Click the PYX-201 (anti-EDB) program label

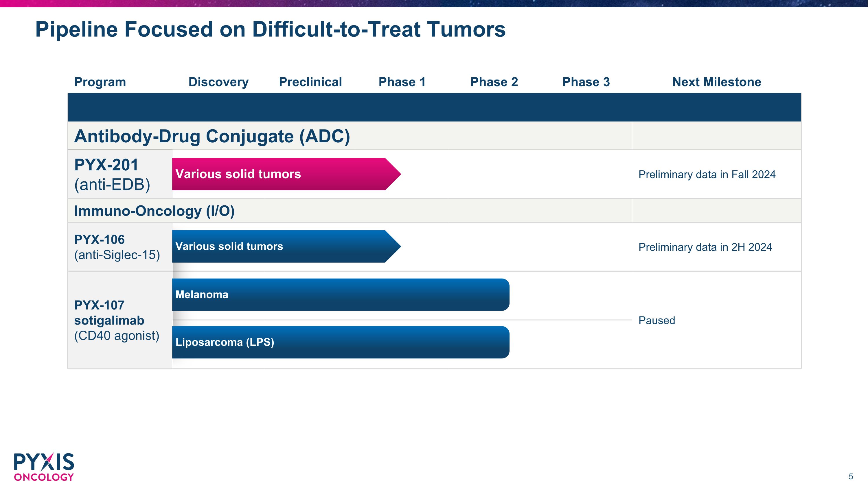click(112, 174)
